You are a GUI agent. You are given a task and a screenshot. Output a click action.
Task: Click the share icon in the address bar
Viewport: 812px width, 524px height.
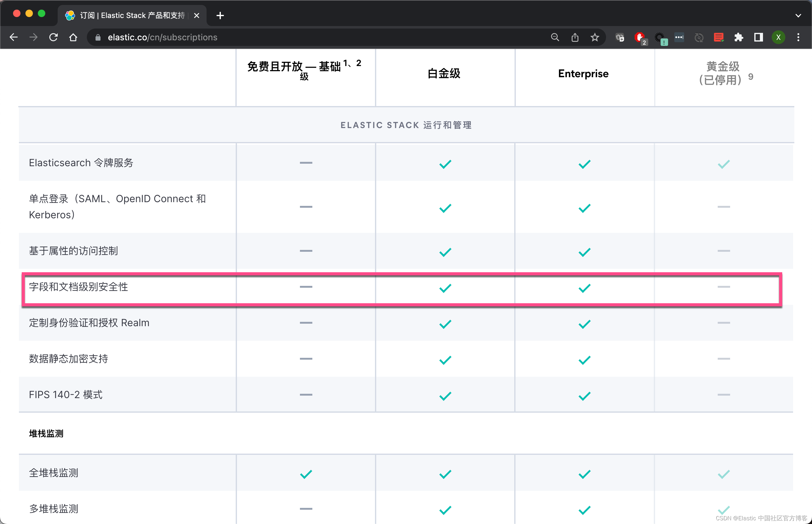575,38
